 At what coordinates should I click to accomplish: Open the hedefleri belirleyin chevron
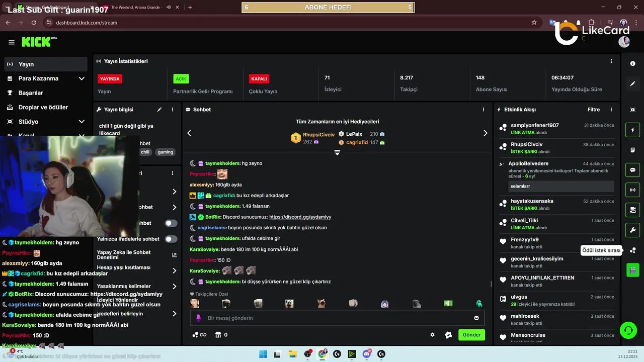coord(175,313)
